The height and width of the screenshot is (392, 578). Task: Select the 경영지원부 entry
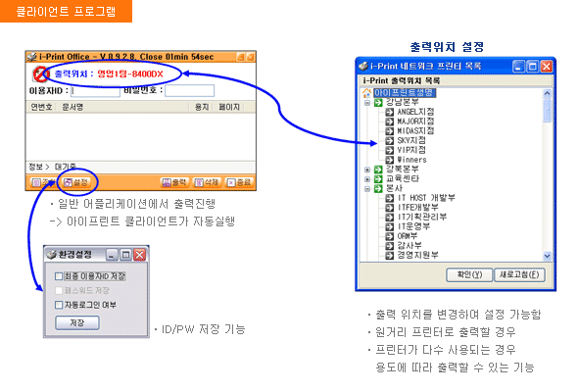pyautogui.click(x=418, y=255)
